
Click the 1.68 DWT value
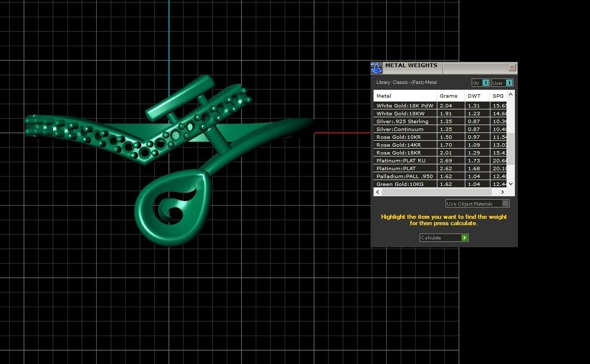(x=474, y=168)
